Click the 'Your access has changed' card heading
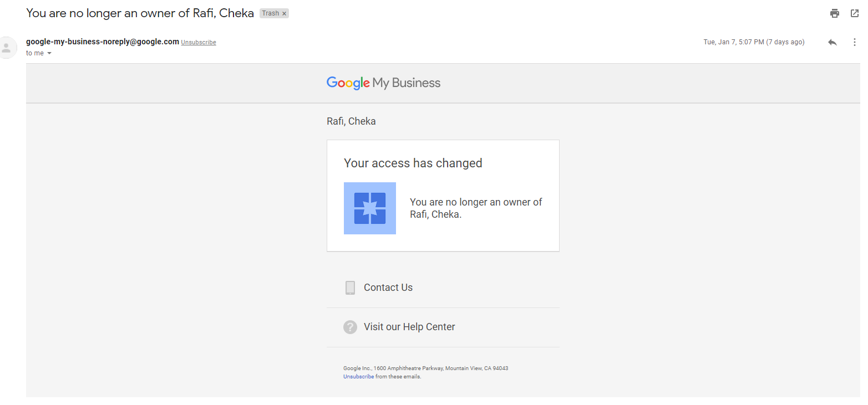The image size is (868, 405). pyautogui.click(x=413, y=163)
